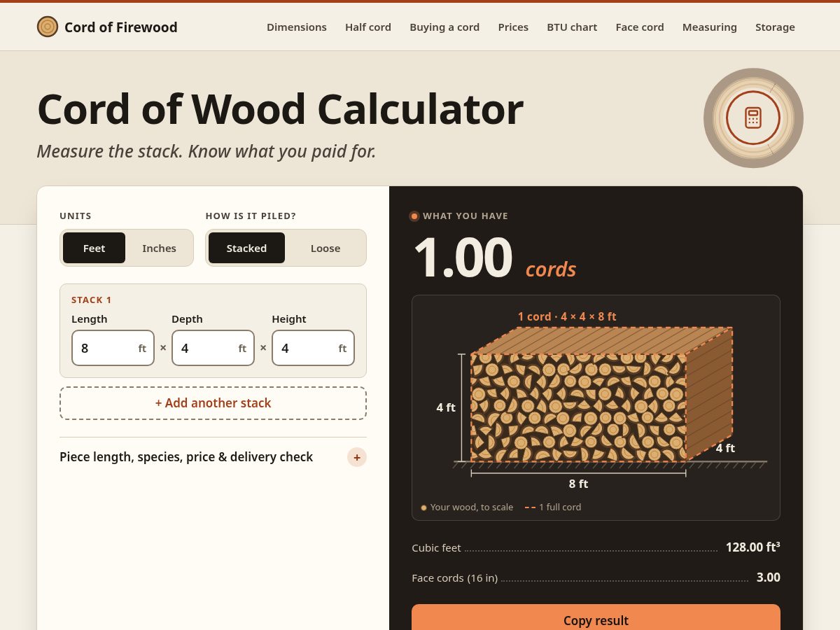
Task: Switch units to Inches
Action: point(159,248)
